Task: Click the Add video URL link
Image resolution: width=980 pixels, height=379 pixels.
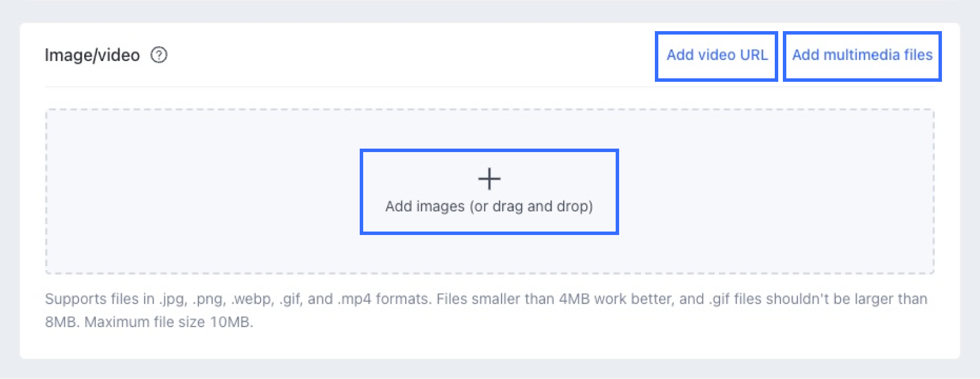Action: pyautogui.click(x=717, y=55)
